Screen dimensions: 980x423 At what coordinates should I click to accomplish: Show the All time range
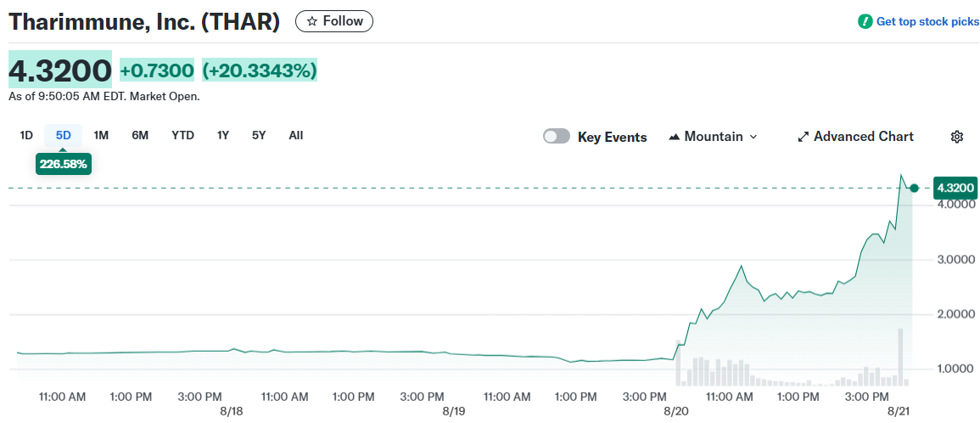[296, 135]
